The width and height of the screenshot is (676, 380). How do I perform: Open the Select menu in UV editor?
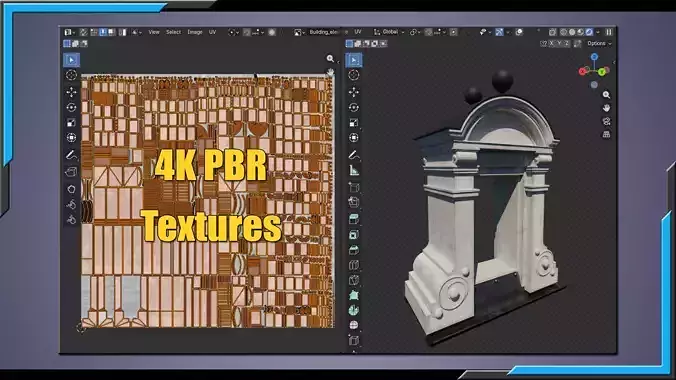[173, 32]
